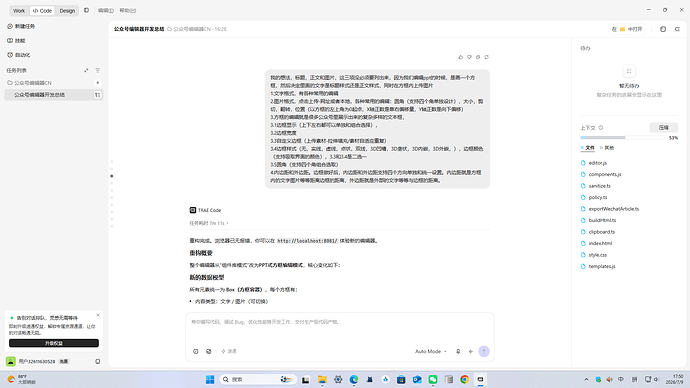Open the http://localhost:8081/ link
Viewport: 690px width, 388px height.
(307, 241)
